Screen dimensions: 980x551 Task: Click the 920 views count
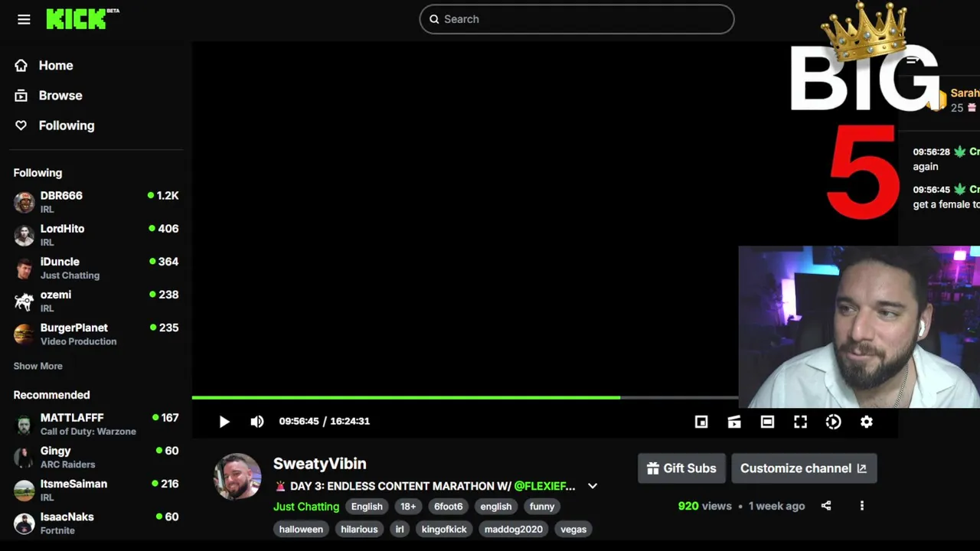[704, 506]
